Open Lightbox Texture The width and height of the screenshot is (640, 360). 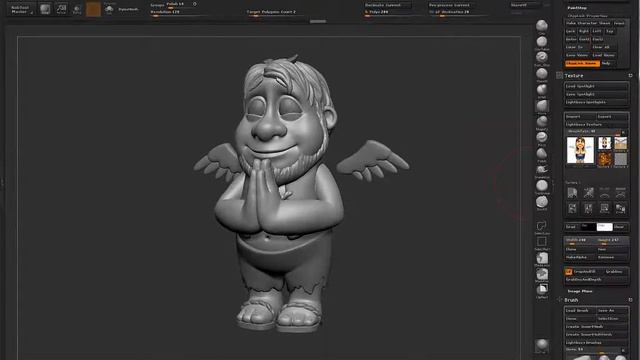point(596,124)
